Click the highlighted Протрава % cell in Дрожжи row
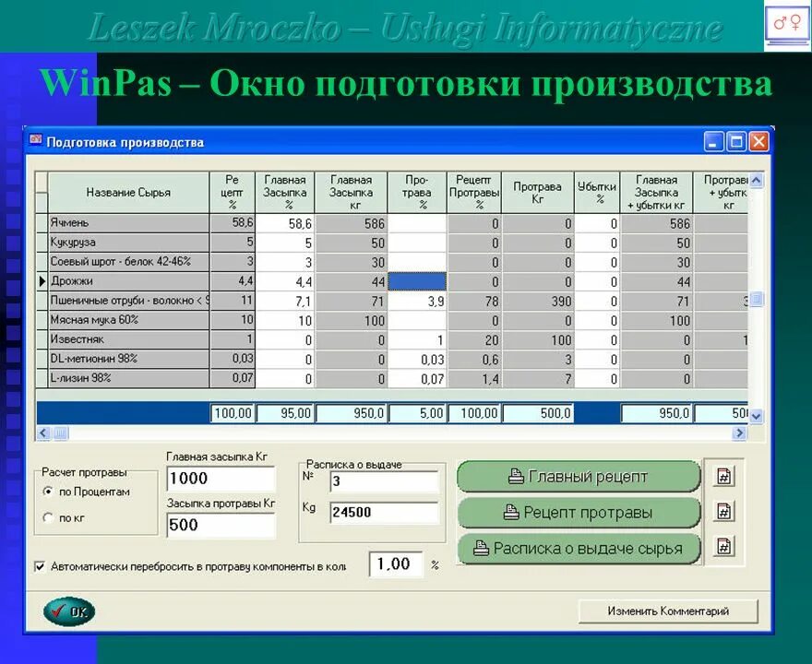Image resolution: width=812 pixels, height=664 pixels. (x=417, y=281)
